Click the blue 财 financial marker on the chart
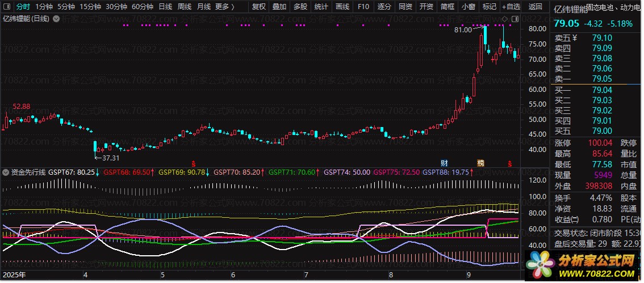The width and height of the screenshot is (644, 283). click(x=444, y=163)
